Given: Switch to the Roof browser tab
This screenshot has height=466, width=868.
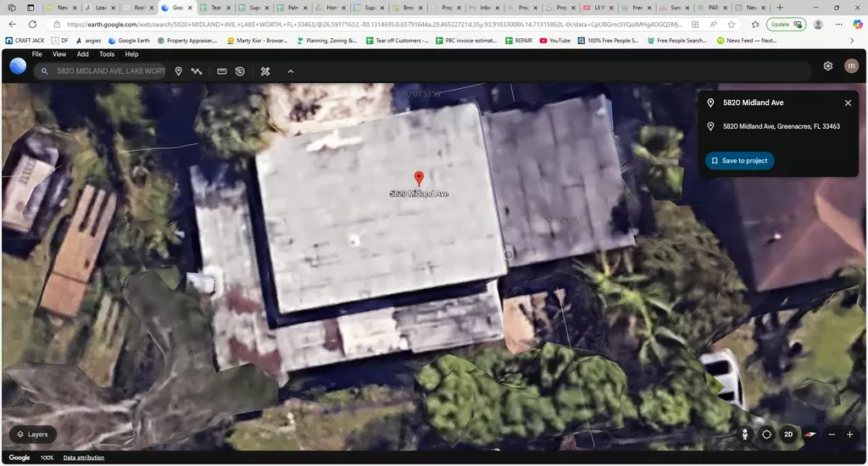Looking at the screenshot, I should (138, 8).
